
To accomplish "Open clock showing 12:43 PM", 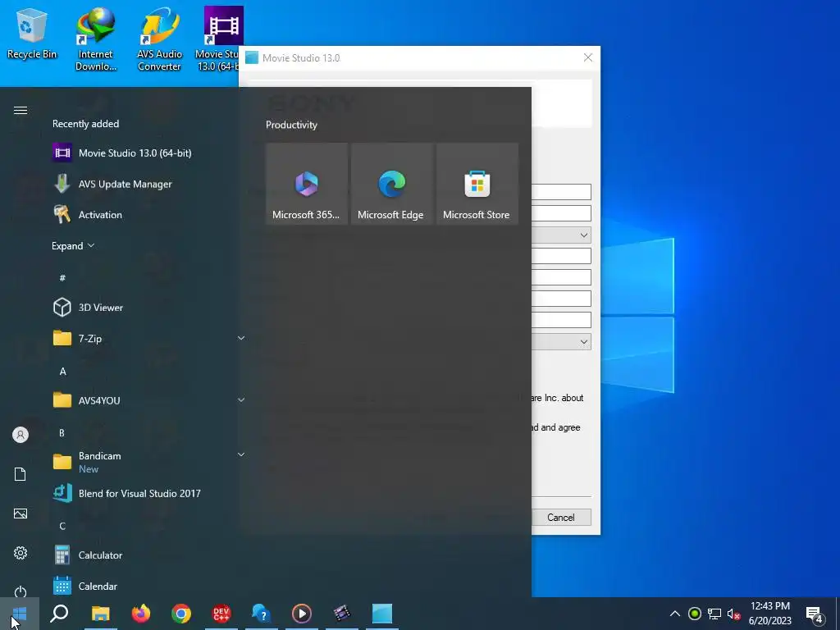I will pos(769,614).
